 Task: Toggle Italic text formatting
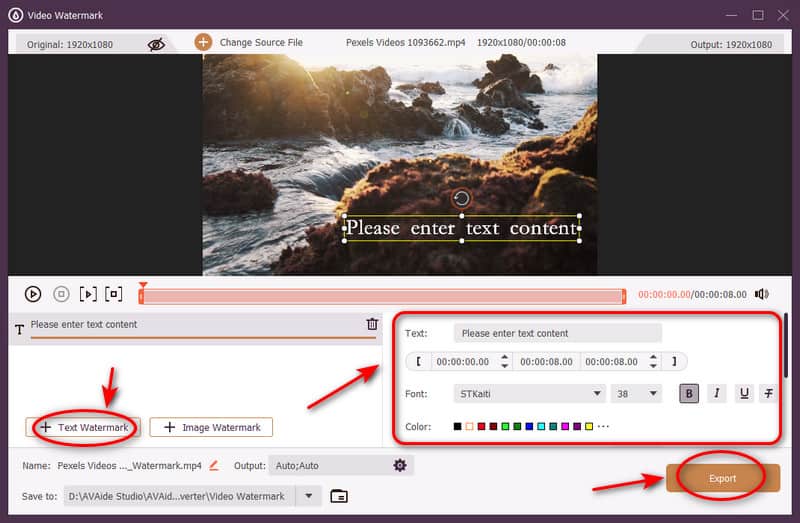pos(716,393)
